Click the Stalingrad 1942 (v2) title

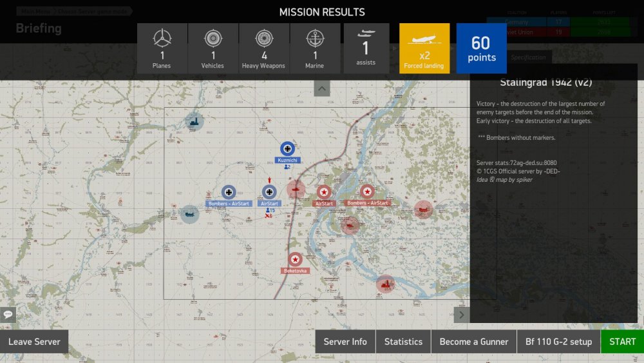click(546, 83)
